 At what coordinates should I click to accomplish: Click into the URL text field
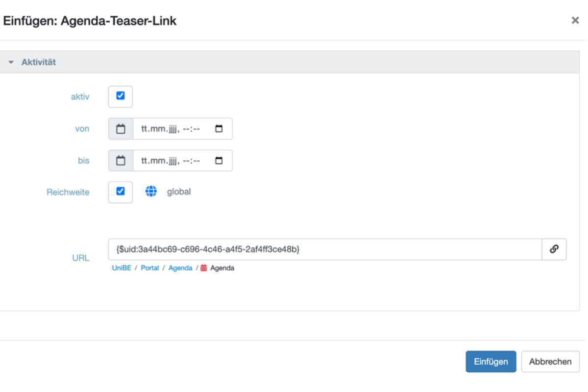[325, 249]
